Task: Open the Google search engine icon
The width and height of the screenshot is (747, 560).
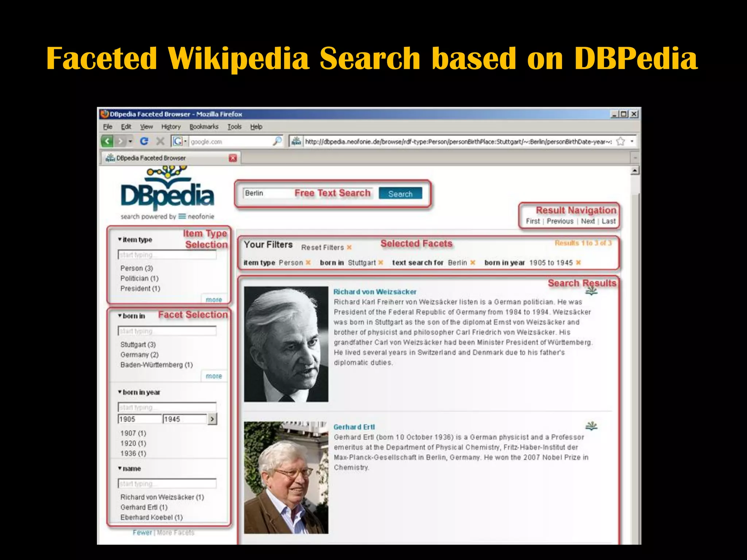Action: pos(178,141)
